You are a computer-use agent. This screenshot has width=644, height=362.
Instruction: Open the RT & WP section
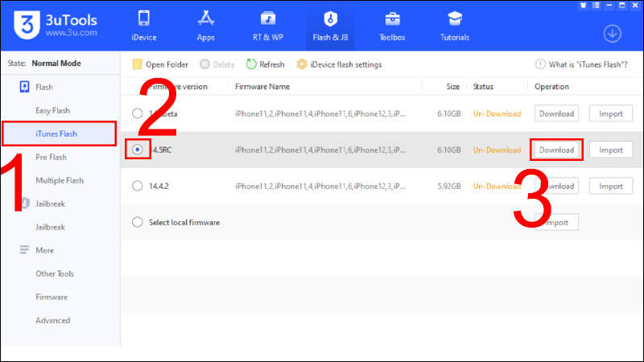pyautogui.click(x=268, y=26)
